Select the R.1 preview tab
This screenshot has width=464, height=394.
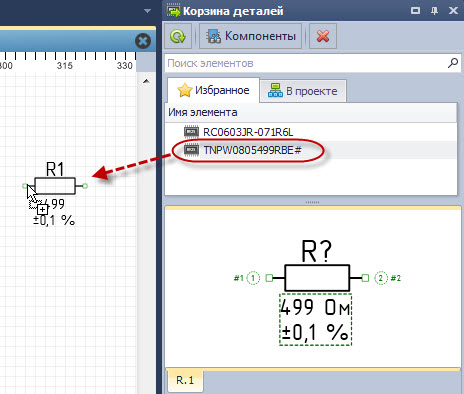tap(185, 380)
